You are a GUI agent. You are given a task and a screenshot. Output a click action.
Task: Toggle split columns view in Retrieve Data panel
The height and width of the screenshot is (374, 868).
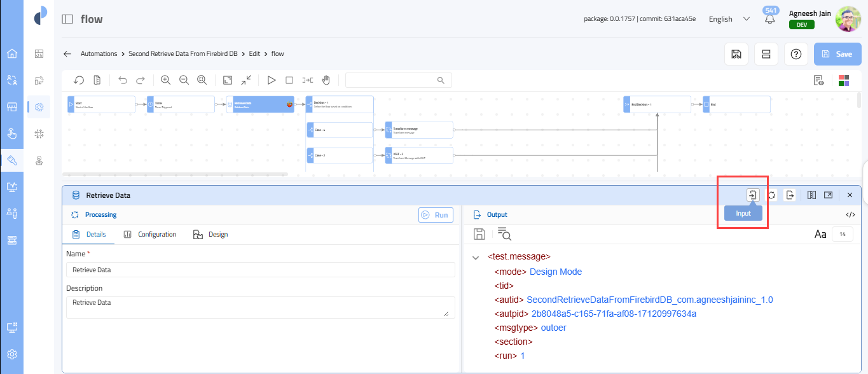tap(811, 195)
